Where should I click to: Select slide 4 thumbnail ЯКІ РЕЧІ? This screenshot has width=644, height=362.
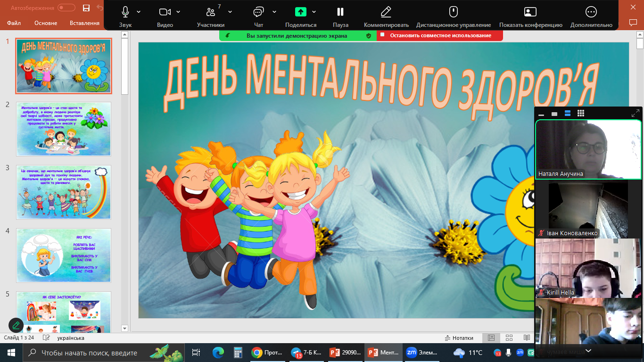pyautogui.click(x=64, y=255)
